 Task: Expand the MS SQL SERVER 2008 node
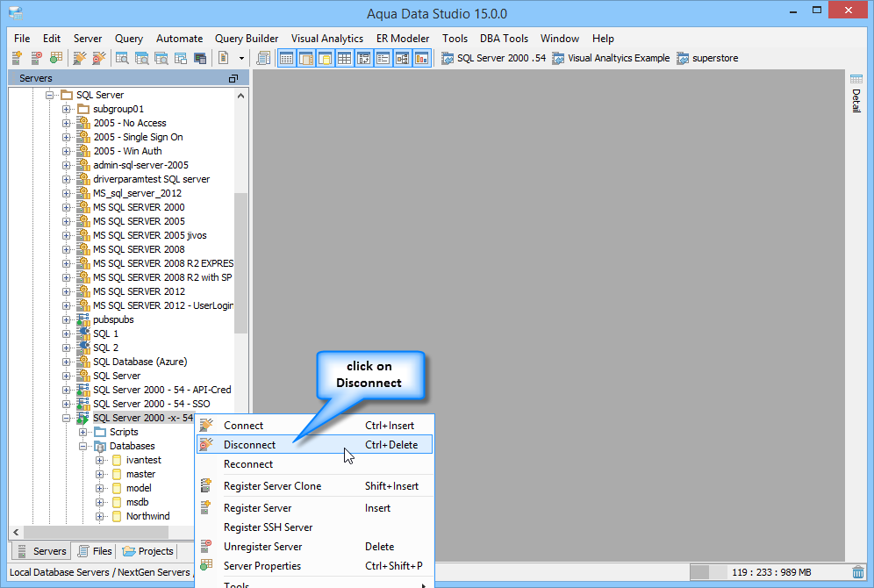point(67,249)
